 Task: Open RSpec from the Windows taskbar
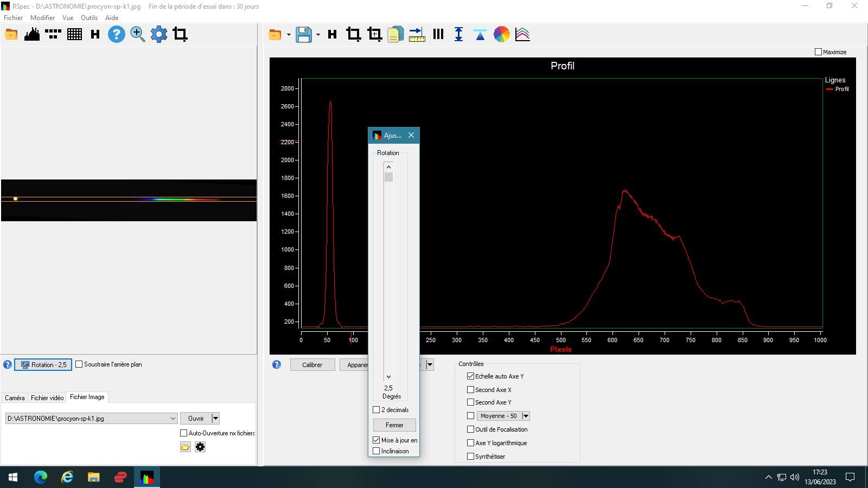pos(147,477)
